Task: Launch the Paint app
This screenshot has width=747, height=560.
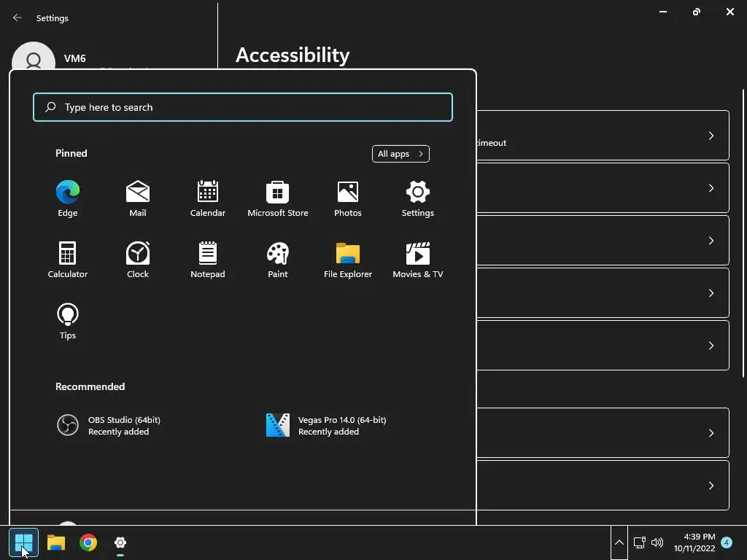Action: 278,260
